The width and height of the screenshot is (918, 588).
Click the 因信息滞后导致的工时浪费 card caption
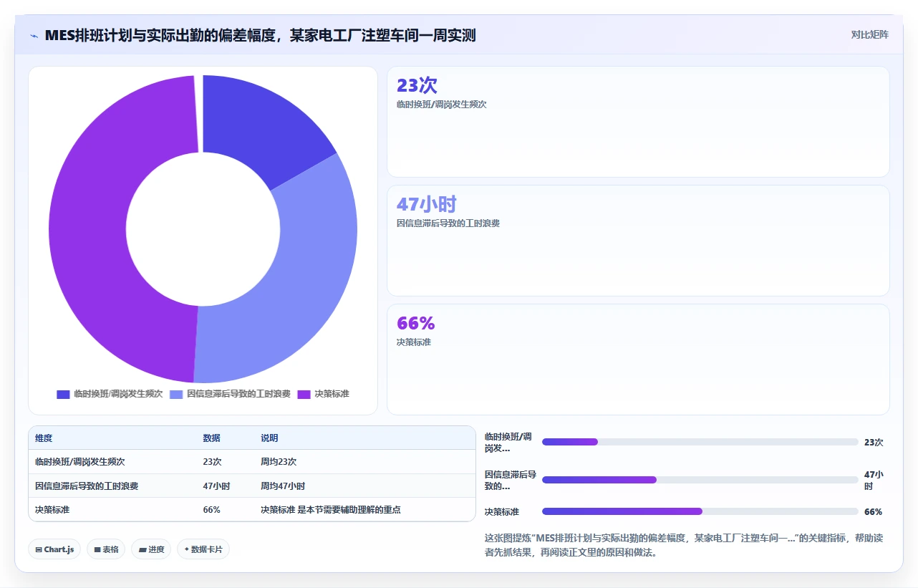[448, 223]
